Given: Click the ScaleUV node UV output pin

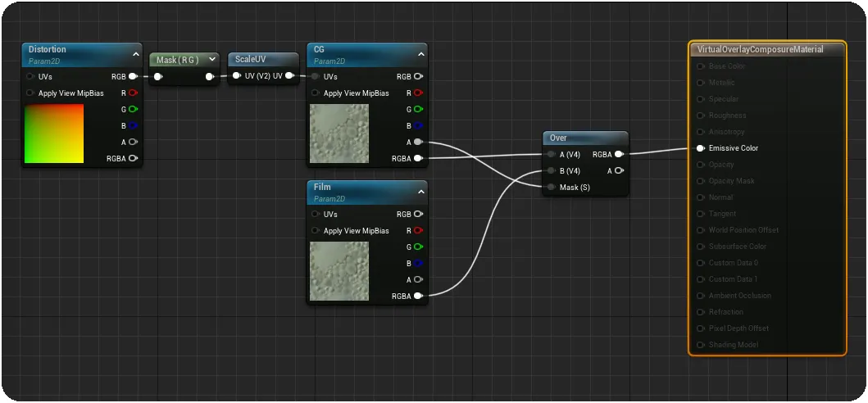Looking at the screenshot, I should (x=289, y=76).
